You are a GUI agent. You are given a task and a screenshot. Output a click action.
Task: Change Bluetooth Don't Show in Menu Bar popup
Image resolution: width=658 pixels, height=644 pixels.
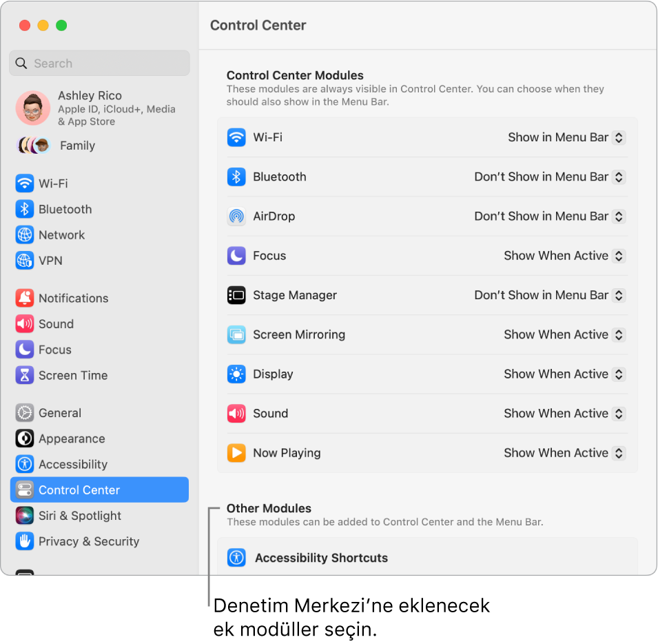(549, 177)
